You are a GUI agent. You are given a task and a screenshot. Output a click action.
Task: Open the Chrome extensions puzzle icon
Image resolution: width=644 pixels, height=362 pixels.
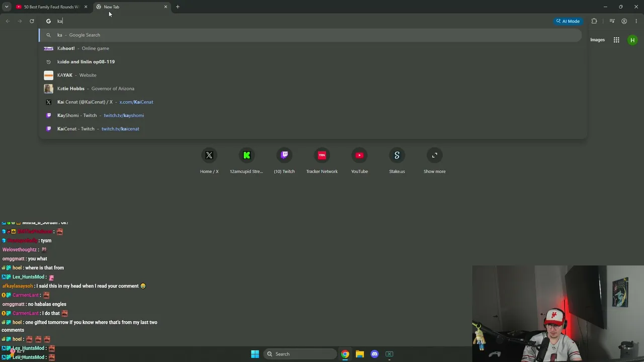(x=594, y=21)
